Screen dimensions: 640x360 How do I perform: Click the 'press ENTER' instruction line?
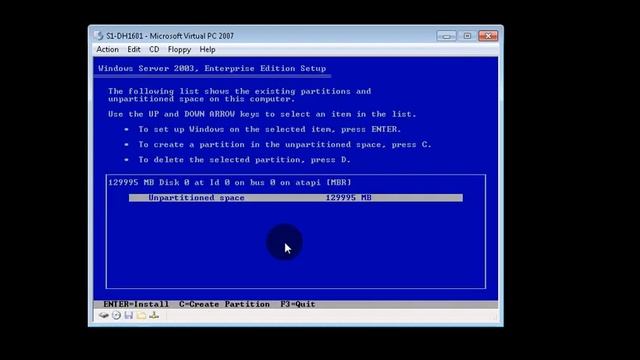coord(270,129)
